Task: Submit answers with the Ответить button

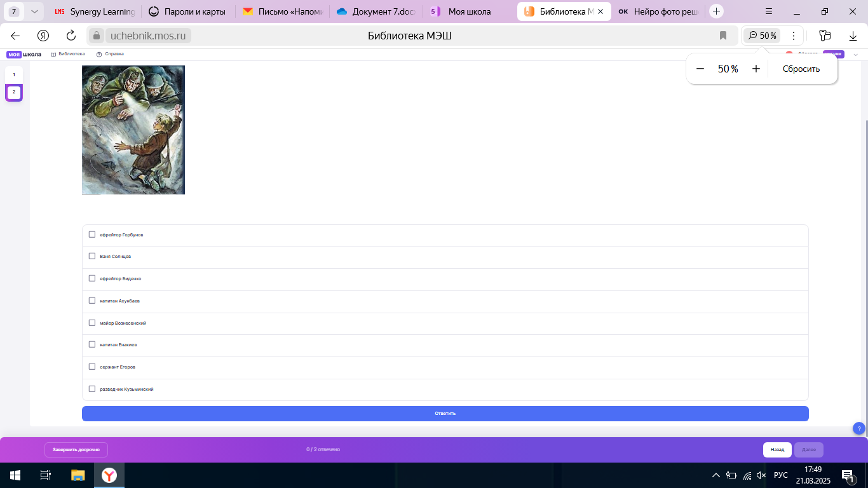Action: coord(445,413)
